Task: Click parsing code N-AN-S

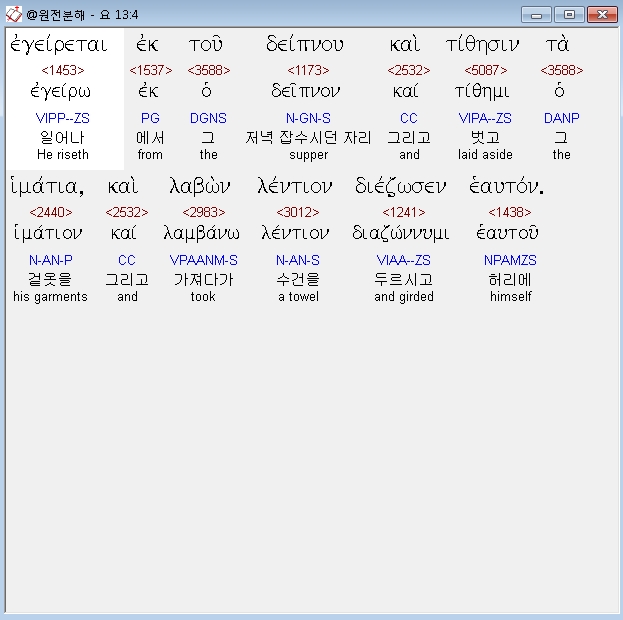Action: (x=298, y=260)
